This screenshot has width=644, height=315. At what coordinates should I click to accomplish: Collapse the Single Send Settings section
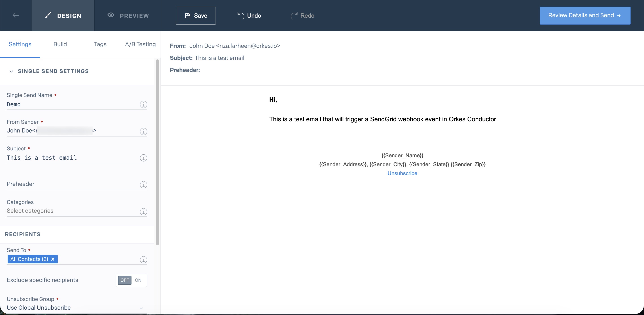point(11,71)
